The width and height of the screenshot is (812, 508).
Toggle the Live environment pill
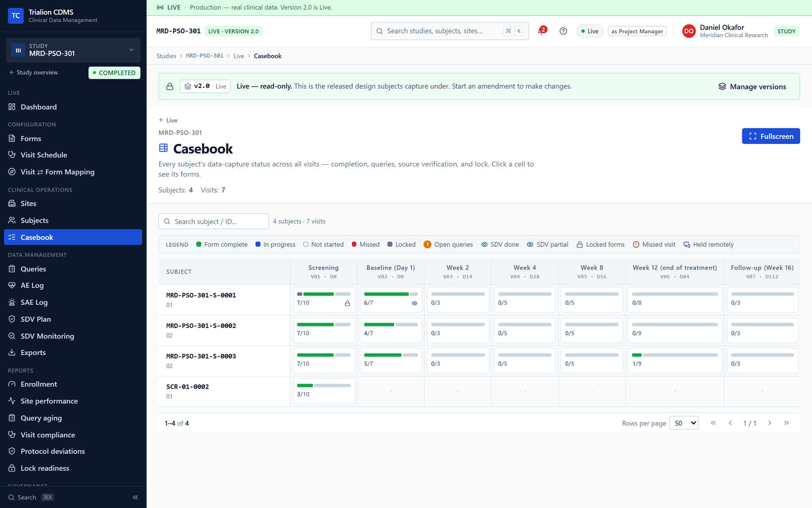pos(590,31)
